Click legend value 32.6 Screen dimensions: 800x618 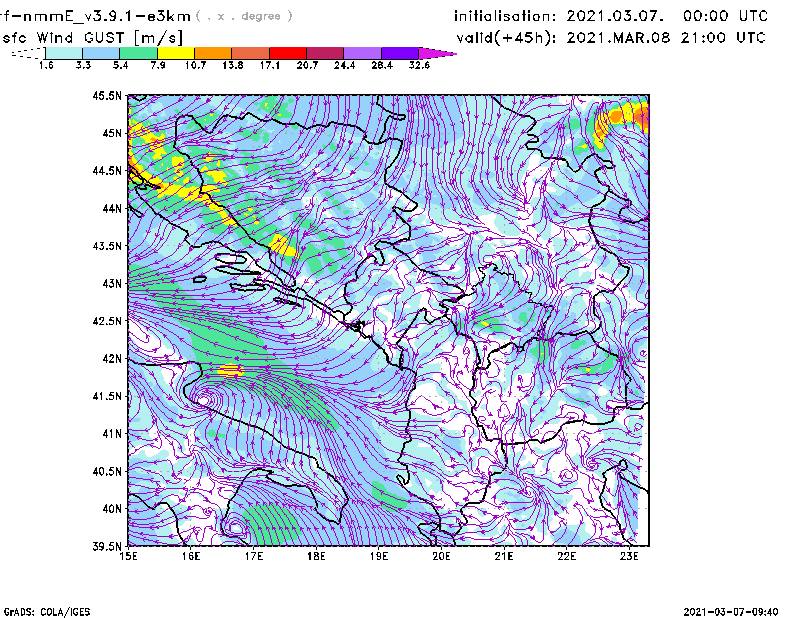point(419,65)
